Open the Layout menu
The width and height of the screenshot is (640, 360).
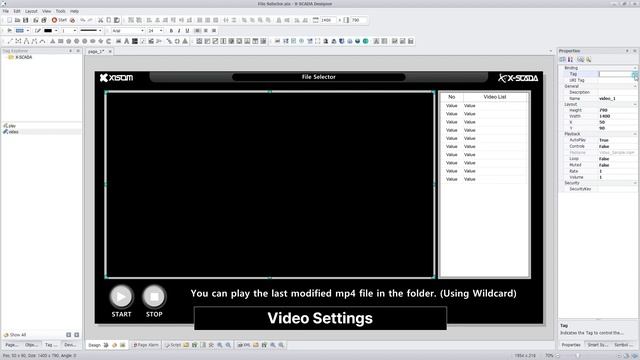31,11
